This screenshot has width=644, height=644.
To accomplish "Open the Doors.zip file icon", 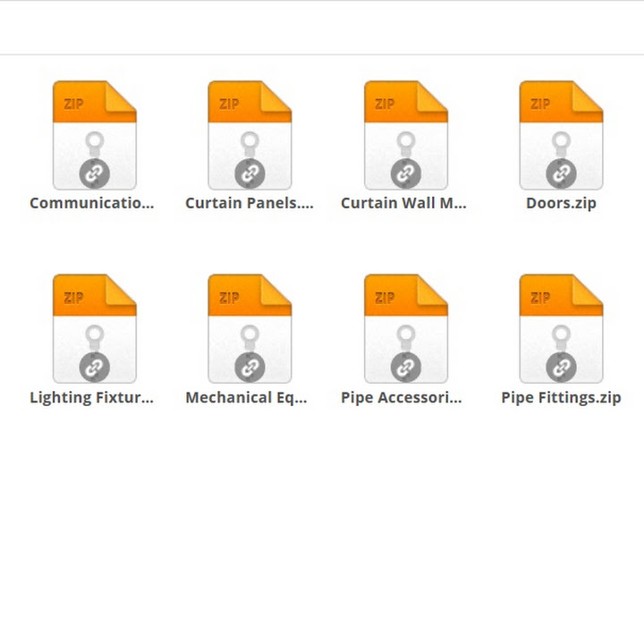I will click(x=561, y=135).
